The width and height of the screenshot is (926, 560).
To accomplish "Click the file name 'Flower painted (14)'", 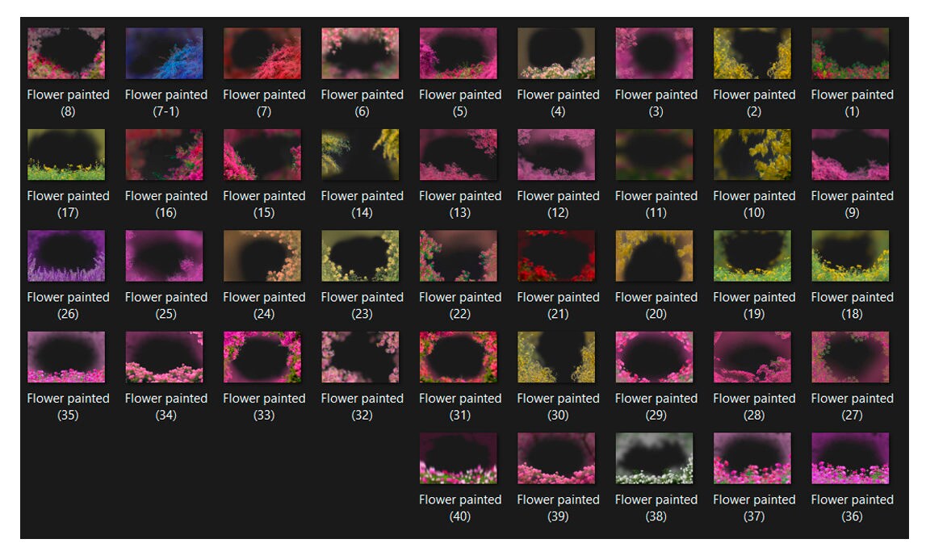I will click(x=362, y=204).
